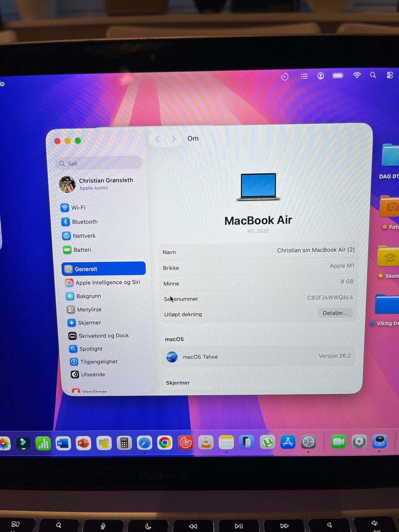Click the serial number C02FJ4WWQ6L4

tap(330, 297)
